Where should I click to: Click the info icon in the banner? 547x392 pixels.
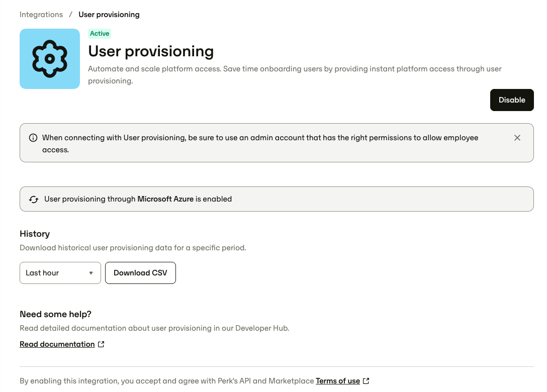point(33,138)
